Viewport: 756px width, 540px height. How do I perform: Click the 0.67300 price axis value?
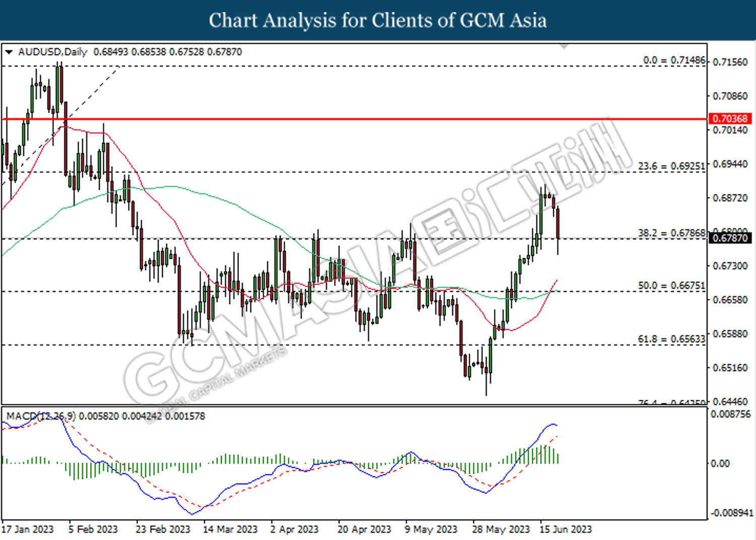click(730, 266)
